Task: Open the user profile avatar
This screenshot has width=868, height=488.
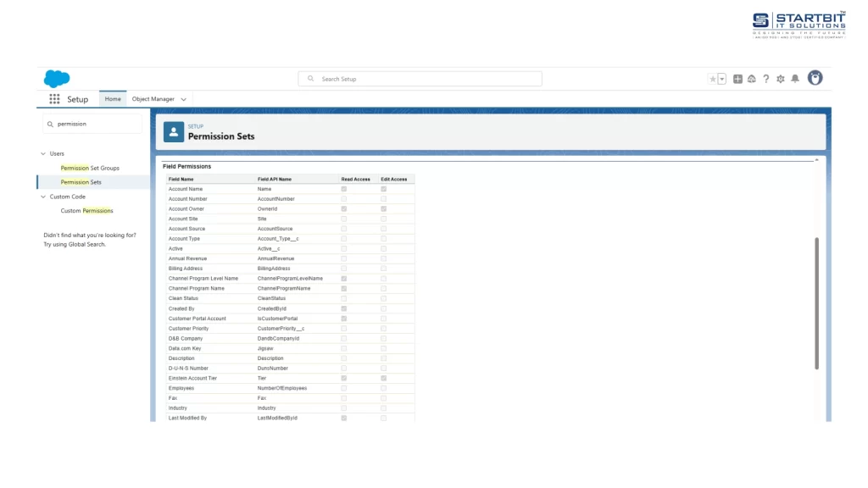Action: pos(815,78)
